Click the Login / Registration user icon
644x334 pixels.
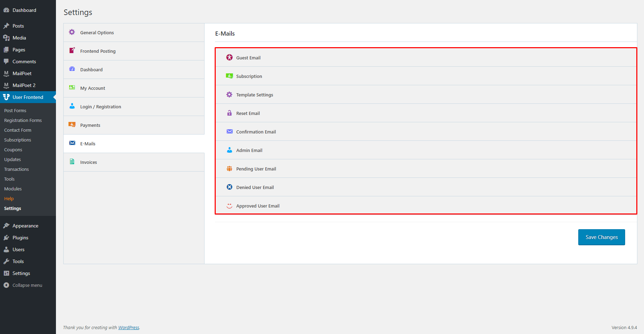click(72, 106)
